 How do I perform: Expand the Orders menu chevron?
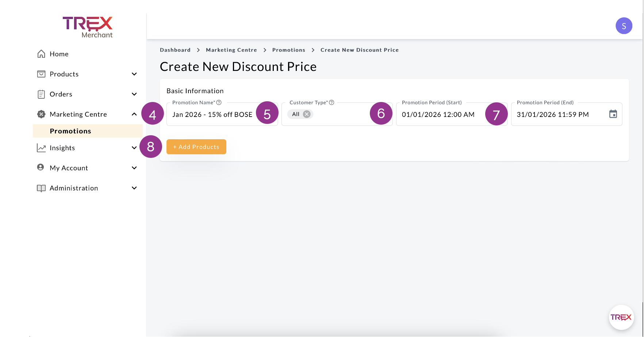(x=134, y=94)
